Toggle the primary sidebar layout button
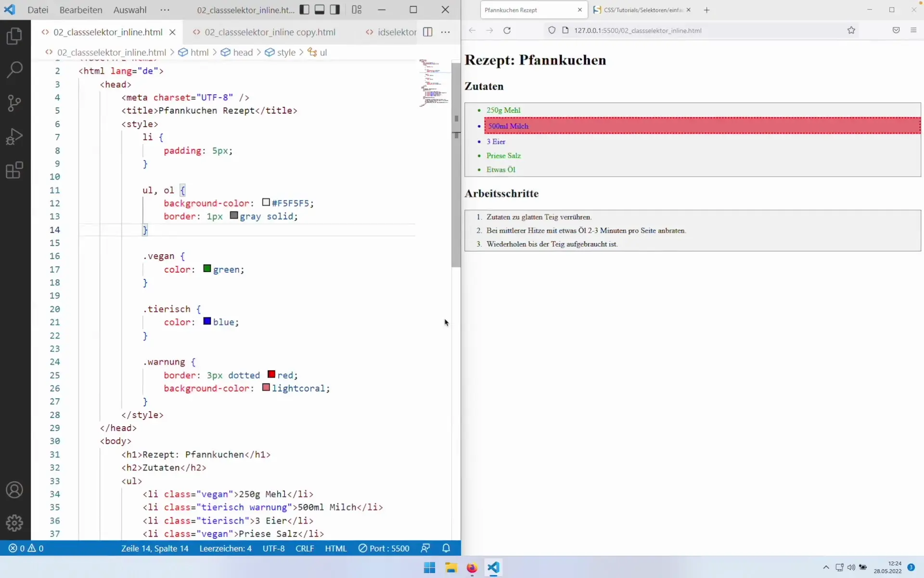Image resolution: width=924 pixels, height=578 pixels. [304, 10]
